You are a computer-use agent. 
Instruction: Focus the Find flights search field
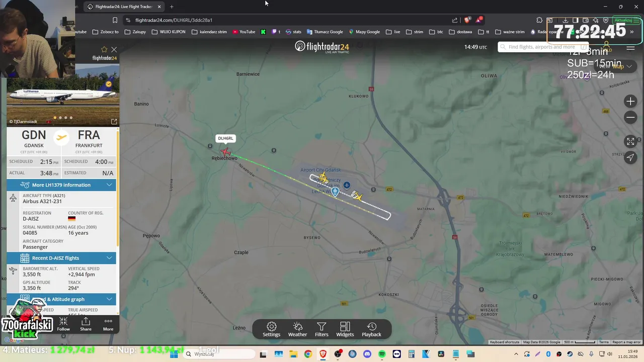point(542,47)
